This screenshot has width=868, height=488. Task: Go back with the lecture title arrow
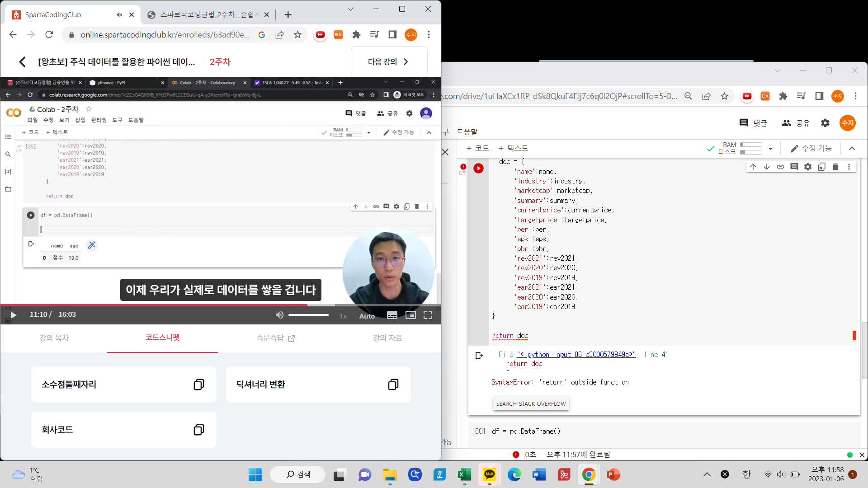[x=22, y=62]
